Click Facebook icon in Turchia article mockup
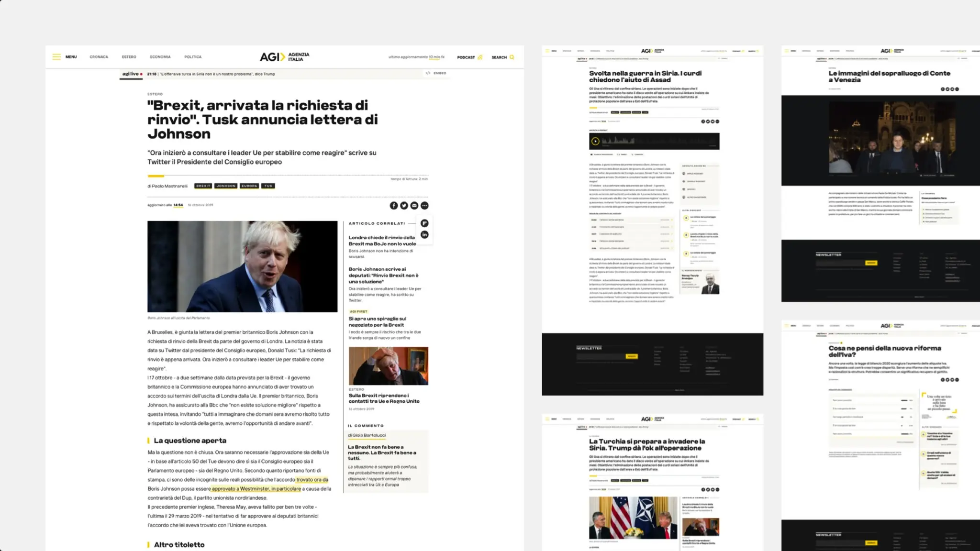Screen dimensions: 980x551 703,489
